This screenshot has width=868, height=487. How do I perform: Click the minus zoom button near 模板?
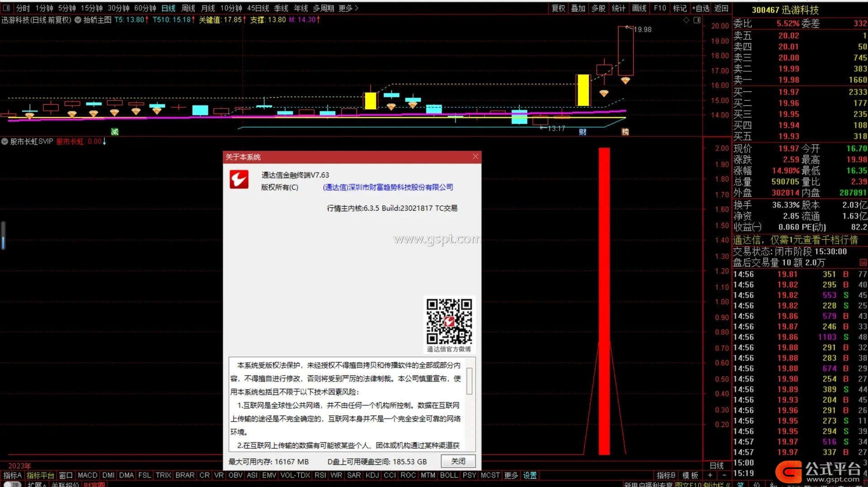[724, 475]
